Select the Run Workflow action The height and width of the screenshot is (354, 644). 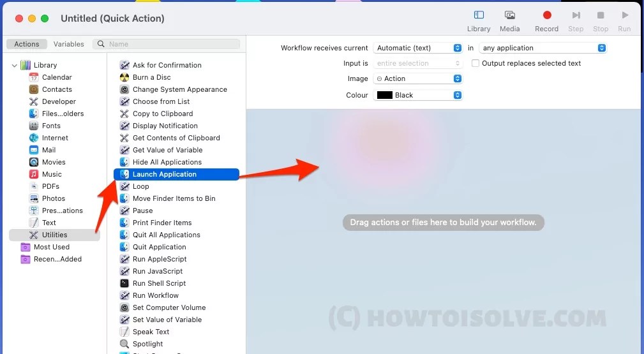155,295
